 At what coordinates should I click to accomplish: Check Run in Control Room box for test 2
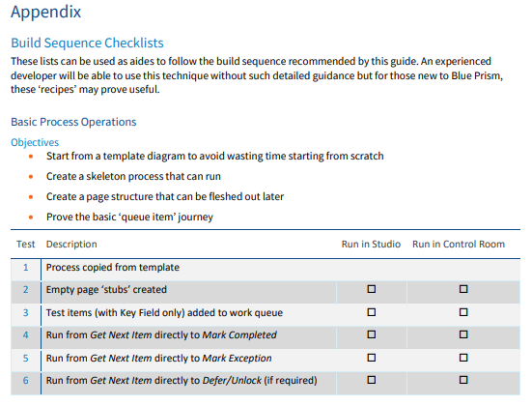coord(463,289)
